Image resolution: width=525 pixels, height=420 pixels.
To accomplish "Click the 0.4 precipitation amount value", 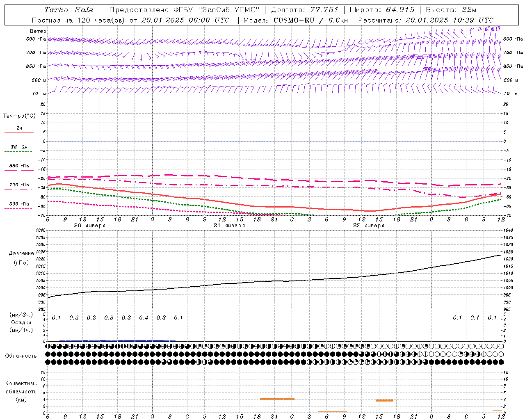I will coord(144,318).
